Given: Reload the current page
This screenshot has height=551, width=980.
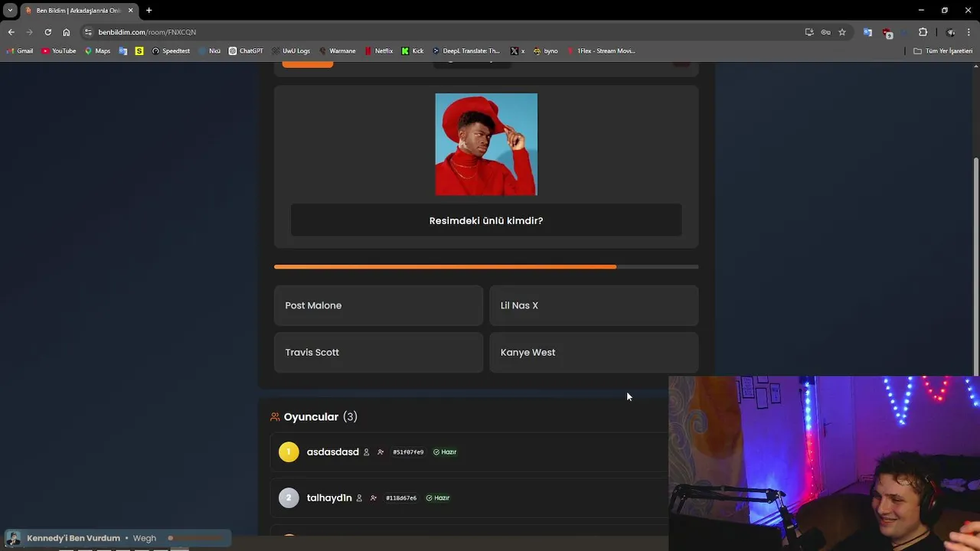Looking at the screenshot, I should point(47,32).
